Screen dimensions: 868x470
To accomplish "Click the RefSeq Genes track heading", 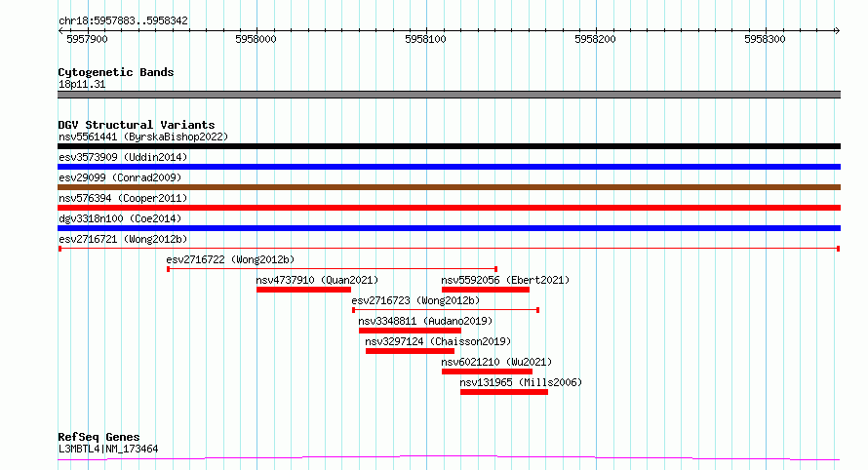I will [x=99, y=437].
